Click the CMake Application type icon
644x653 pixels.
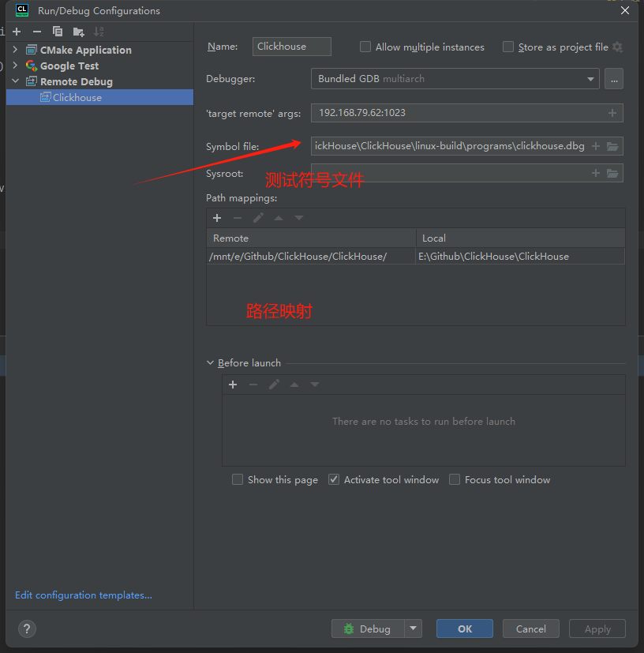pos(32,50)
